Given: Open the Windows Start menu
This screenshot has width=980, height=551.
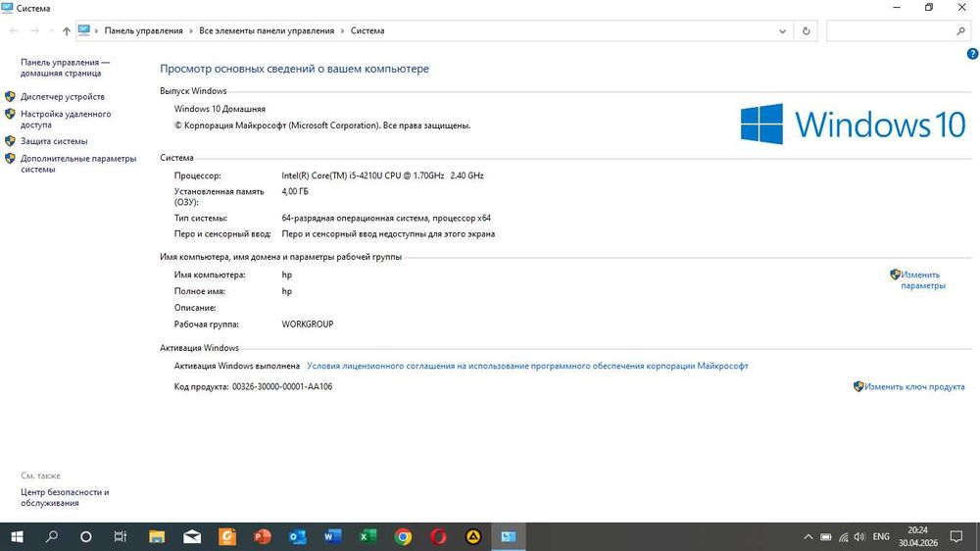Looking at the screenshot, I should [17, 536].
